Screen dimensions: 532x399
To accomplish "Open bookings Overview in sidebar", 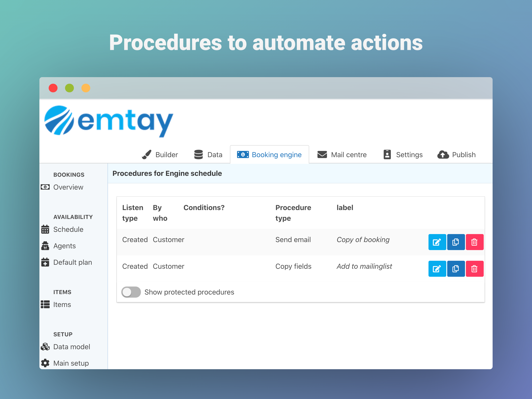I will [x=68, y=187].
